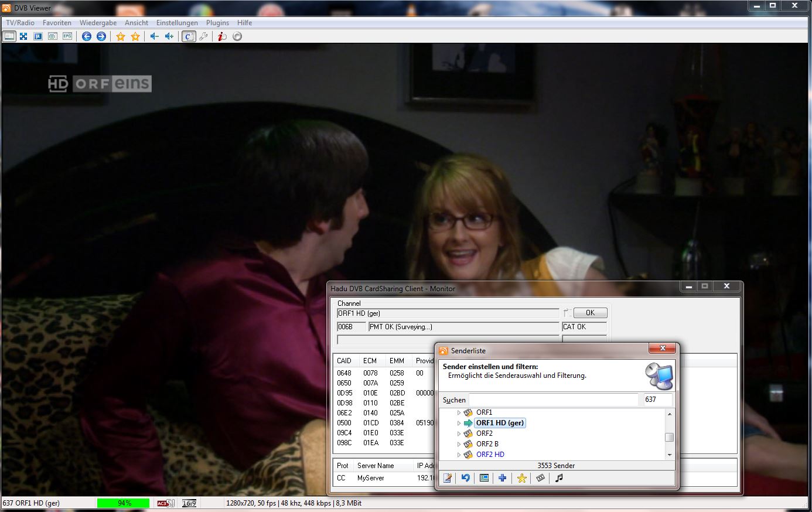Open the Plugins menu

click(x=217, y=23)
